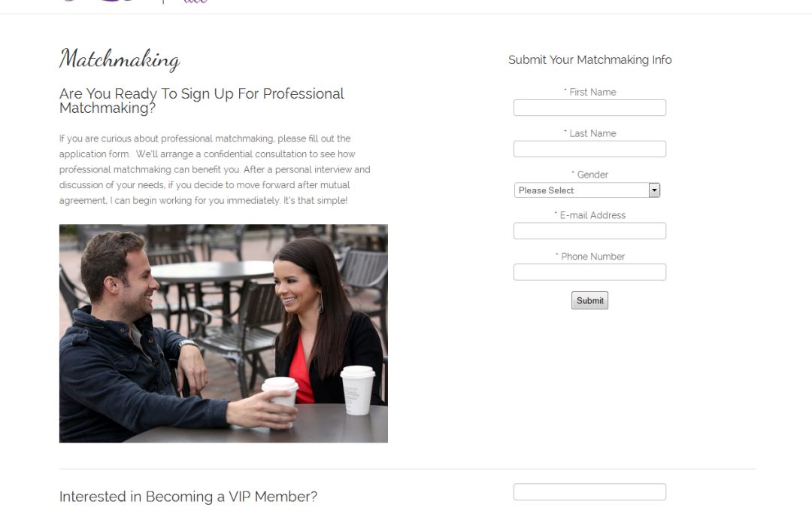This screenshot has height=508, width=812.
Task: Click the First Name input field
Action: tap(589, 108)
